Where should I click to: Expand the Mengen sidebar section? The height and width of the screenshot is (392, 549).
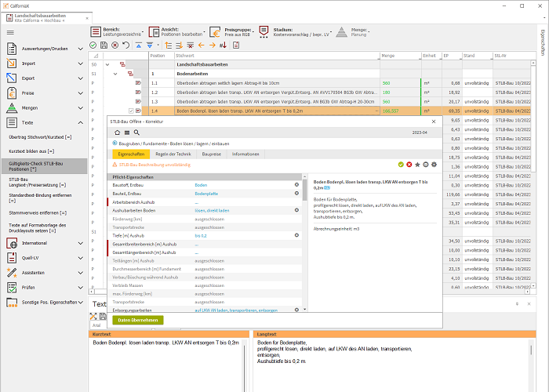point(81,108)
